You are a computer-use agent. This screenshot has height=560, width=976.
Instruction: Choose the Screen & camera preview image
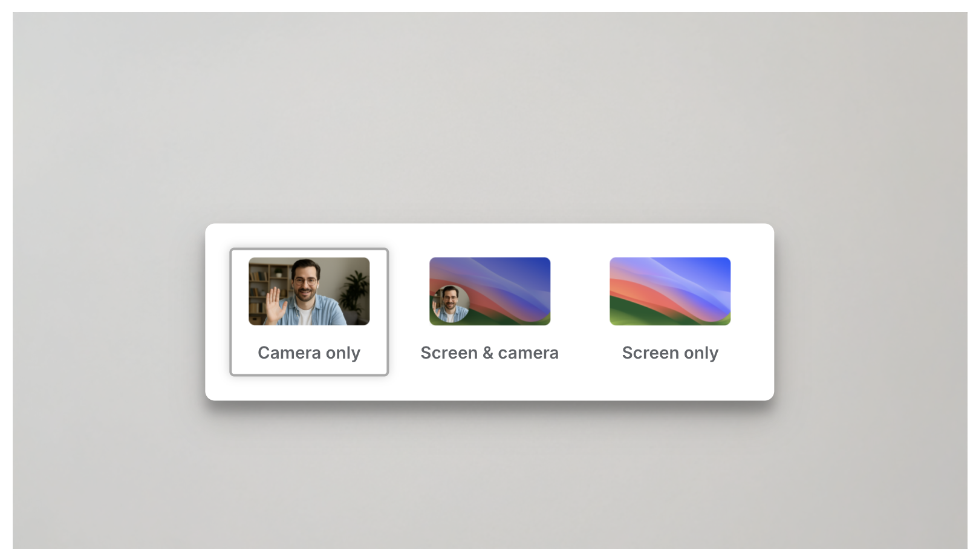tap(490, 291)
